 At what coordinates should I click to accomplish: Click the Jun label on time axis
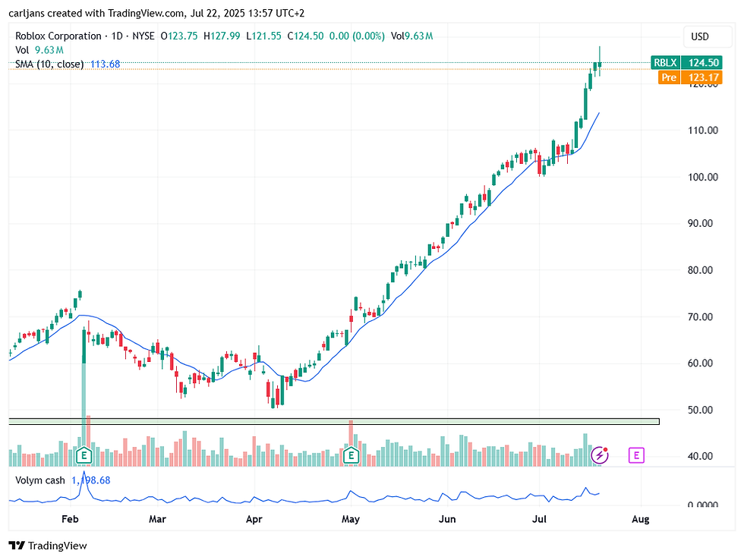point(447,519)
